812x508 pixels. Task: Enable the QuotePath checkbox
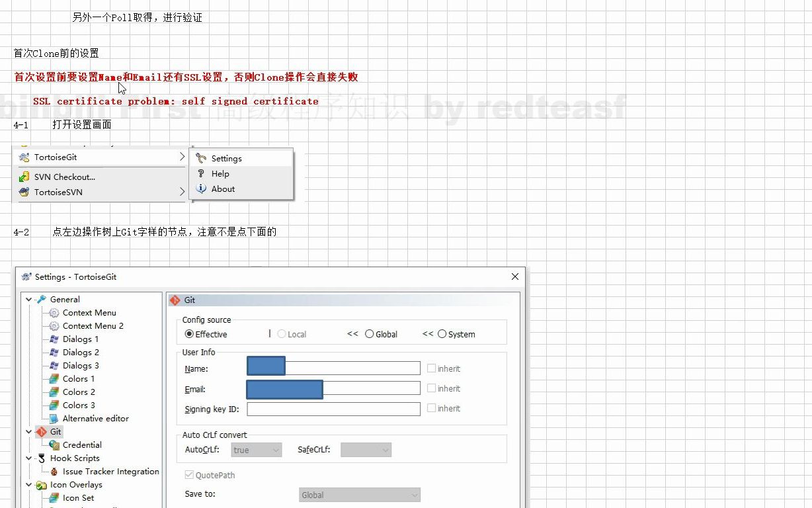(191, 475)
